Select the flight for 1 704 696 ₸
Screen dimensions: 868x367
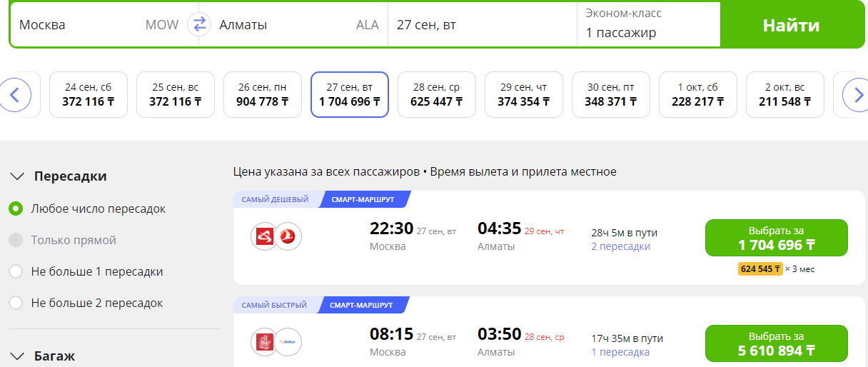pos(776,238)
